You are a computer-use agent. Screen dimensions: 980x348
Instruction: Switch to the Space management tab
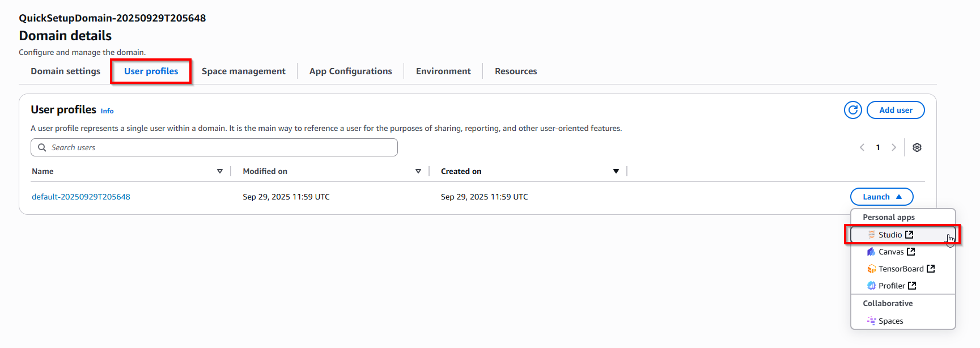pyautogui.click(x=243, y=71)
